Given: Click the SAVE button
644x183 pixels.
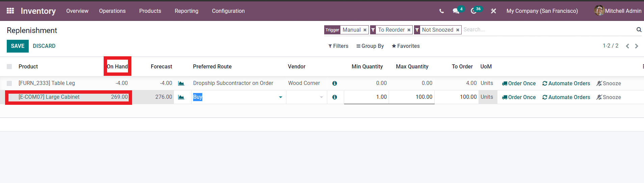Looking at the screenshot, I should pyautogui.click(x=18, y=46).
